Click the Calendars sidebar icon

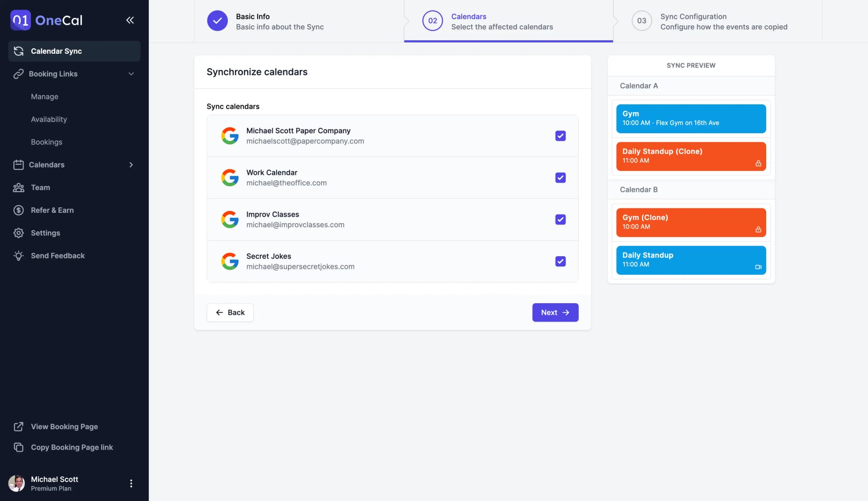(17, 164)
